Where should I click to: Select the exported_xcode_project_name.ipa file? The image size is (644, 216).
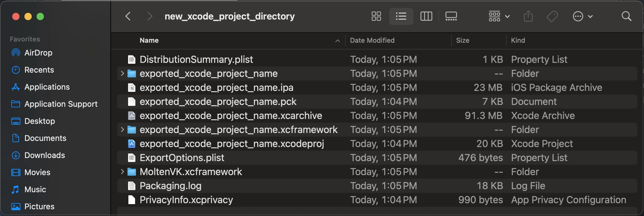pos(216,88)
